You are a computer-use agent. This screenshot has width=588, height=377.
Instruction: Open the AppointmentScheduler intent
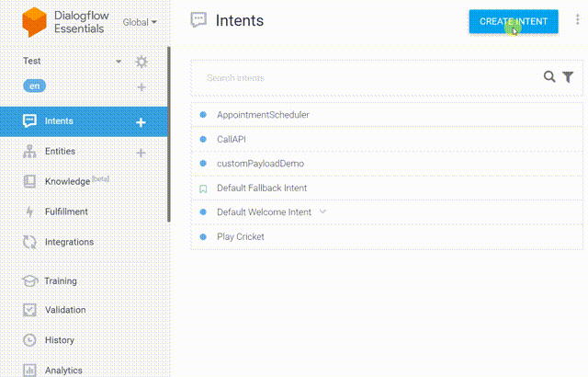[x=263, y=115]
